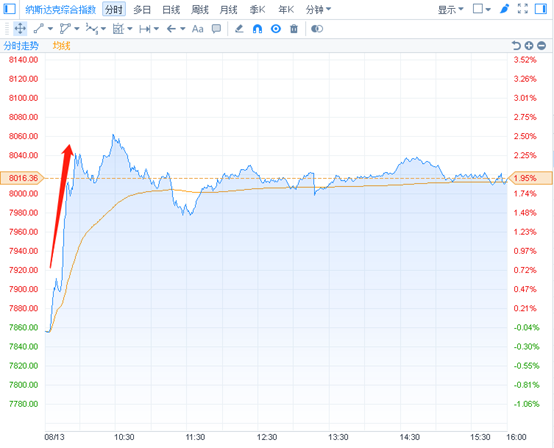Open the 显示 display dropdown
Image resolution: width=554 pixels, height=448 pixels.
pyautogui.click(x=450, y=10)
